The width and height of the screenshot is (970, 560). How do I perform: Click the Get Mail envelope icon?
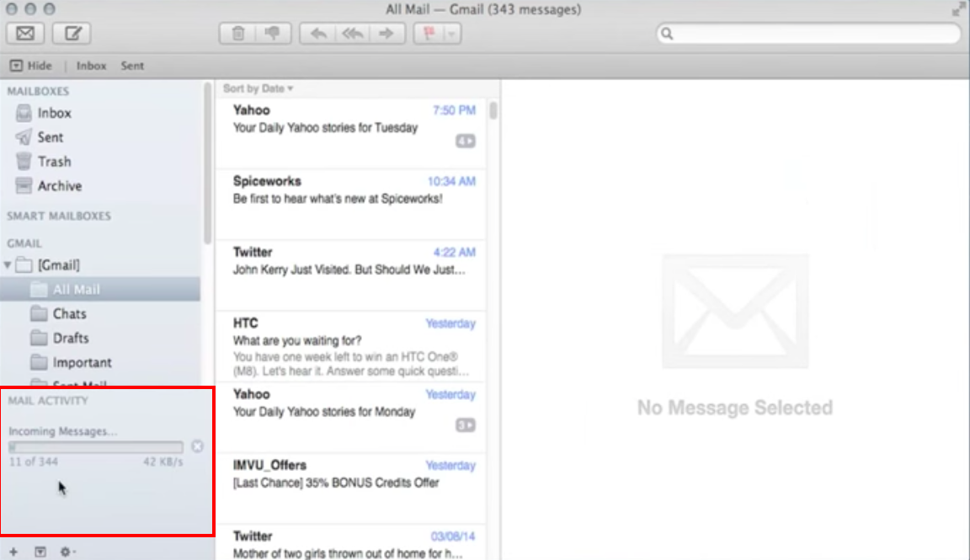(x=25, y=34)
